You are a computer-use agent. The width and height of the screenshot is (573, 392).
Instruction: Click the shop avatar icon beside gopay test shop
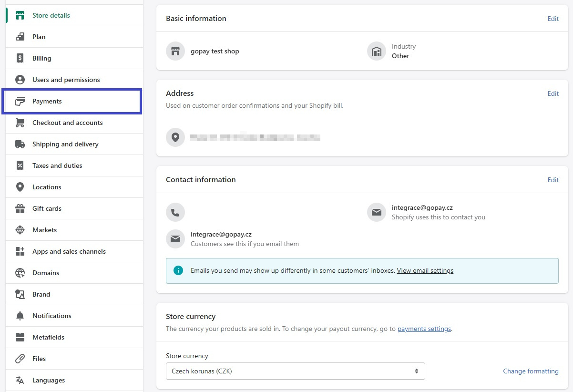pyautogui.click(x=175, y=51)
